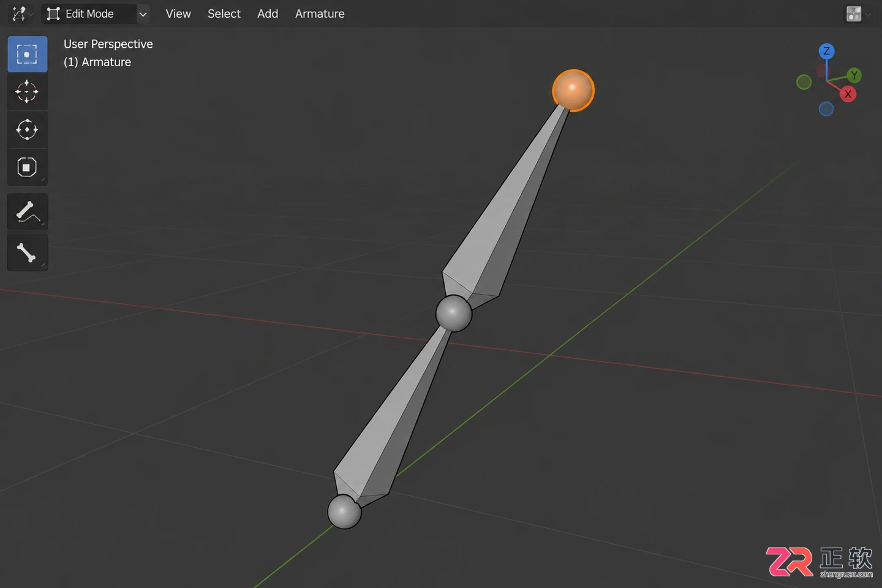Open the Armature menu

click(x=320, y=13)
